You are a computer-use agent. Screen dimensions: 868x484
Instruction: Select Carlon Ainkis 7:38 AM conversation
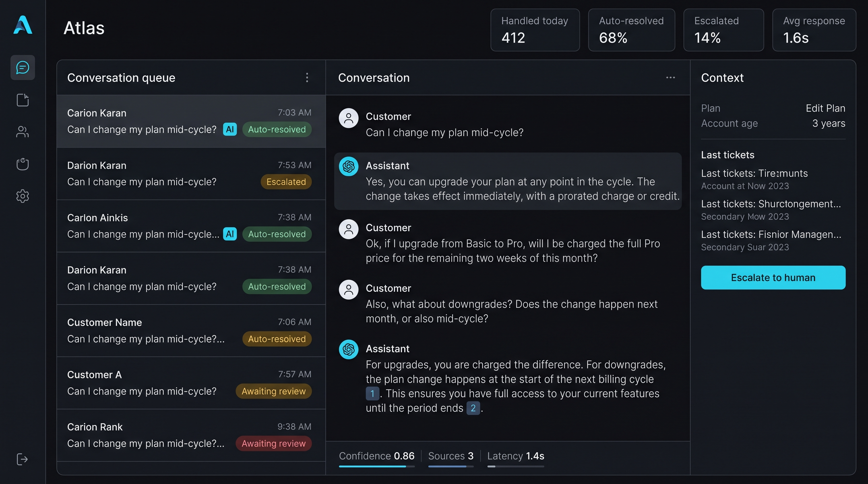[x=191, y=226]
